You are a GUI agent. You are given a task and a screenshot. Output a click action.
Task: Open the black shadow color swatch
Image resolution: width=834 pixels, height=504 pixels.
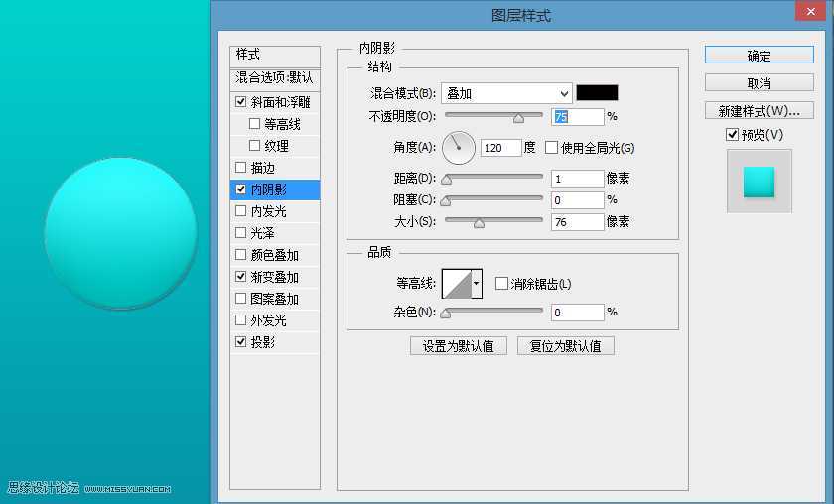[597, 93]
